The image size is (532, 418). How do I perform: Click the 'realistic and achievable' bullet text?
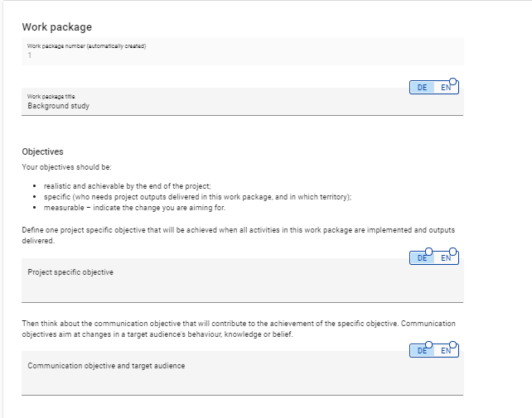click(127, 186)
